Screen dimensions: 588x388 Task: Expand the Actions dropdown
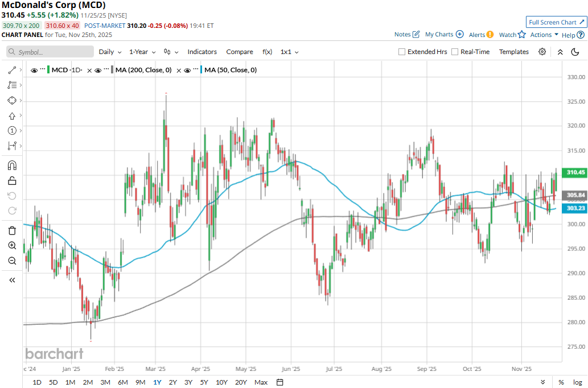click(x=544, y=35)
